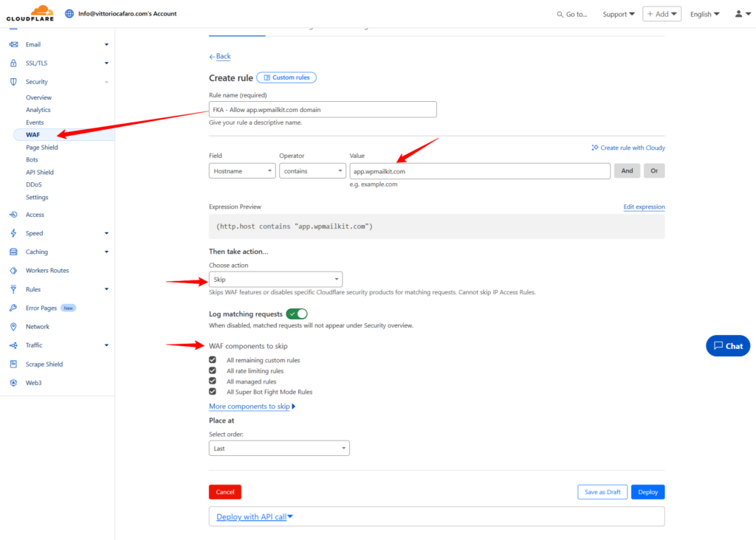The image size is (756, 540).
Task: Open the Support menu
Action: tap(619, 14)
